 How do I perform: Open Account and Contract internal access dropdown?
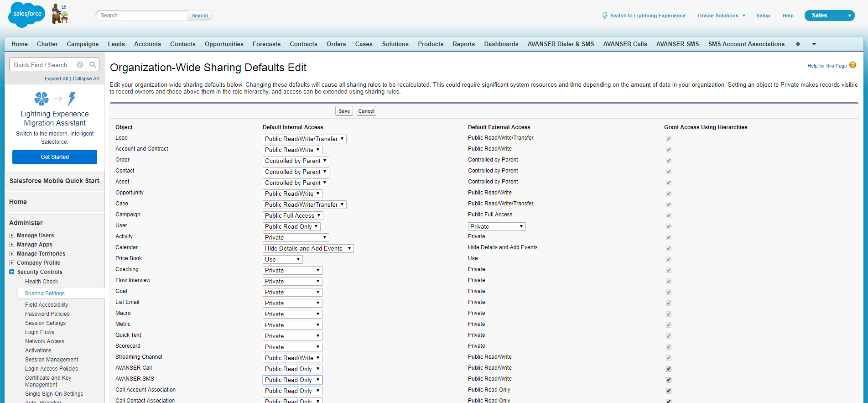pos(292,150)
